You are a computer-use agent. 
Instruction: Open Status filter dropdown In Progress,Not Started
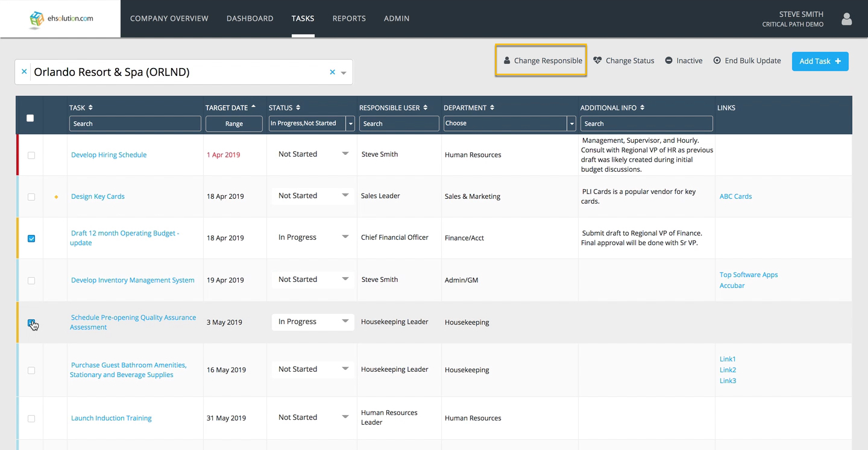[312, 123]
